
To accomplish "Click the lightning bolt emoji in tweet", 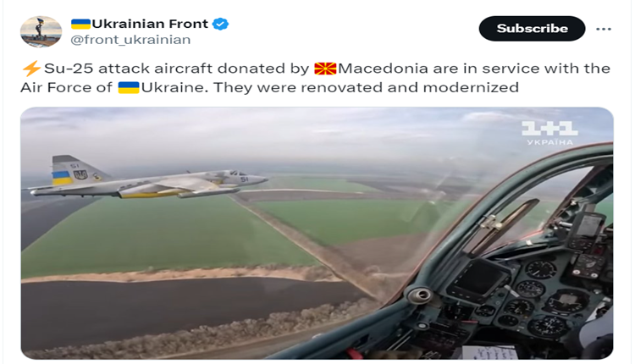I will tap(31, 69).
